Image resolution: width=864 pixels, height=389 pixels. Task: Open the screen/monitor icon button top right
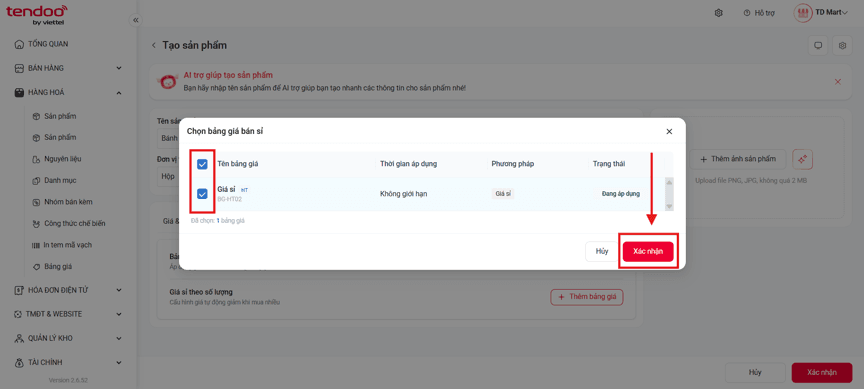pos(818,46)
